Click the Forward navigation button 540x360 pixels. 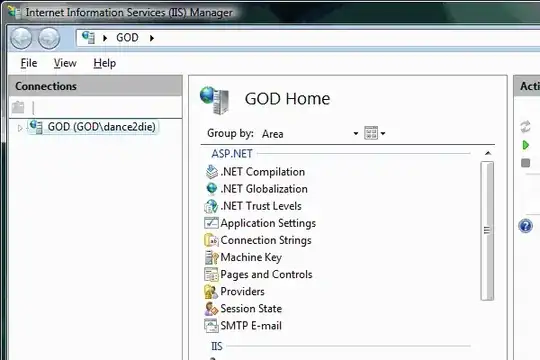[49, 38]
